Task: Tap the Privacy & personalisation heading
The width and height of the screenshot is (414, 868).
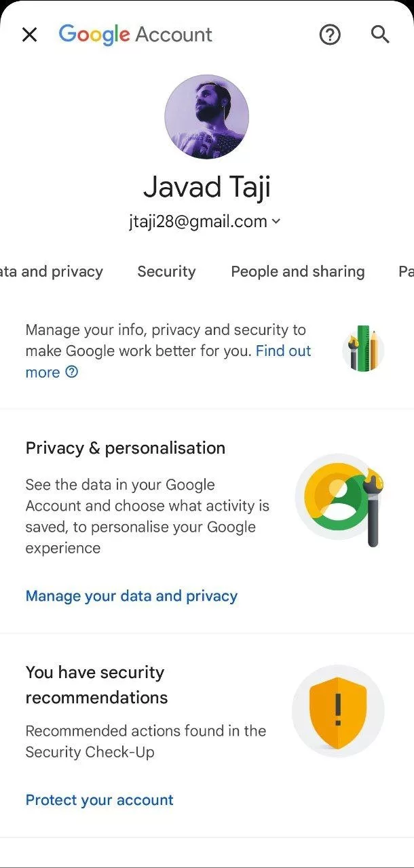Action: 125,448
